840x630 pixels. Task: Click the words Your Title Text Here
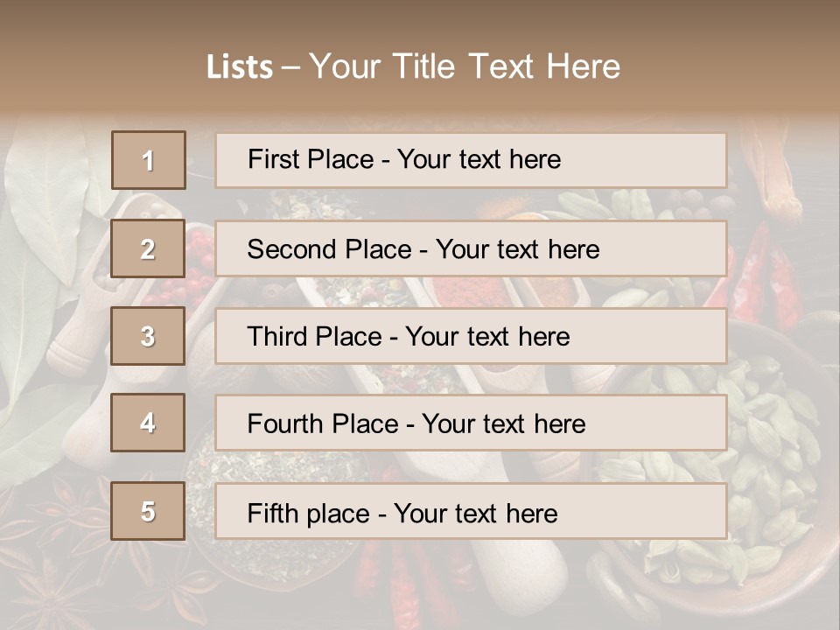point(465,66)
